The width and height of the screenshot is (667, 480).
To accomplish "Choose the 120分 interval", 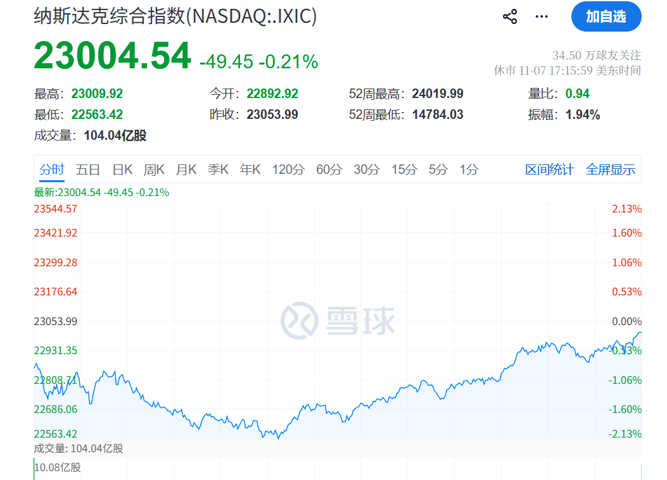I will 288,169.
